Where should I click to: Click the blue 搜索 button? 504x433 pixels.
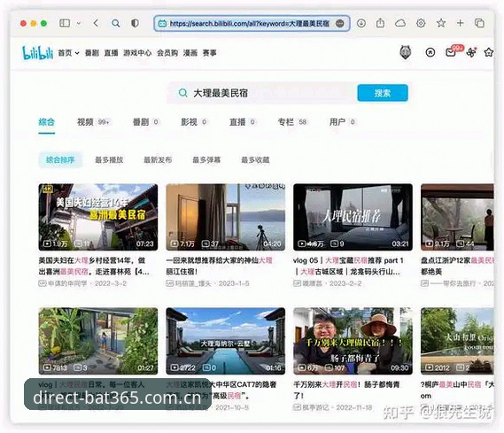pos(383,93)
